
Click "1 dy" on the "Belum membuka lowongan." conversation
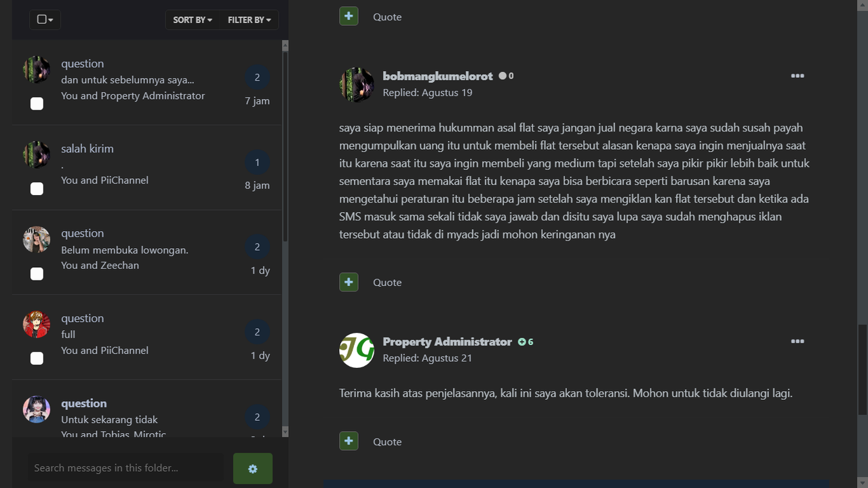tap(260, 270)
